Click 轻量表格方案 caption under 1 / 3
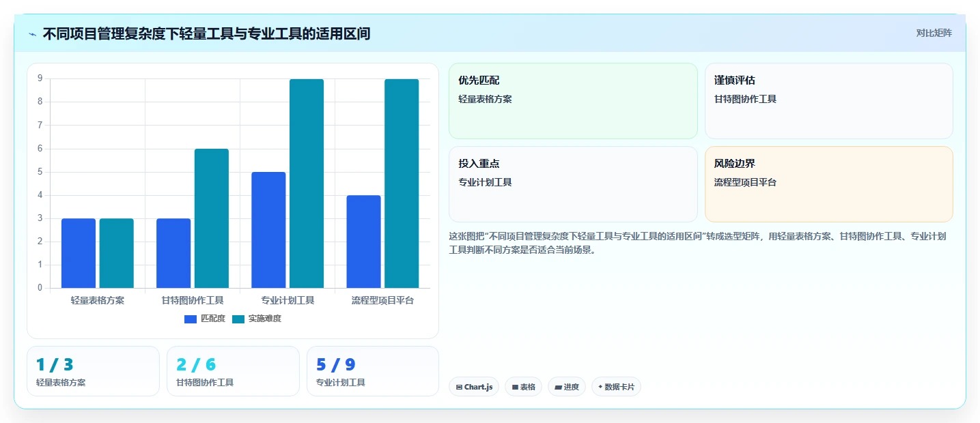Screen dimensions: 980x423 point(61,383)
